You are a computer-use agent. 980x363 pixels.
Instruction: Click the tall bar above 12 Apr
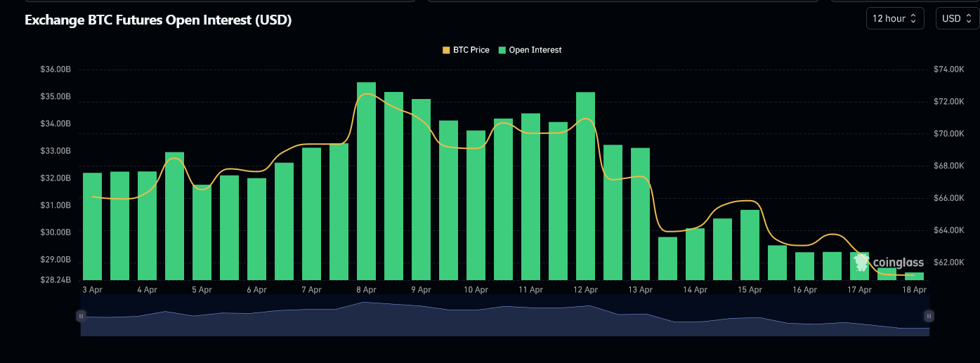tap(585, 186)
